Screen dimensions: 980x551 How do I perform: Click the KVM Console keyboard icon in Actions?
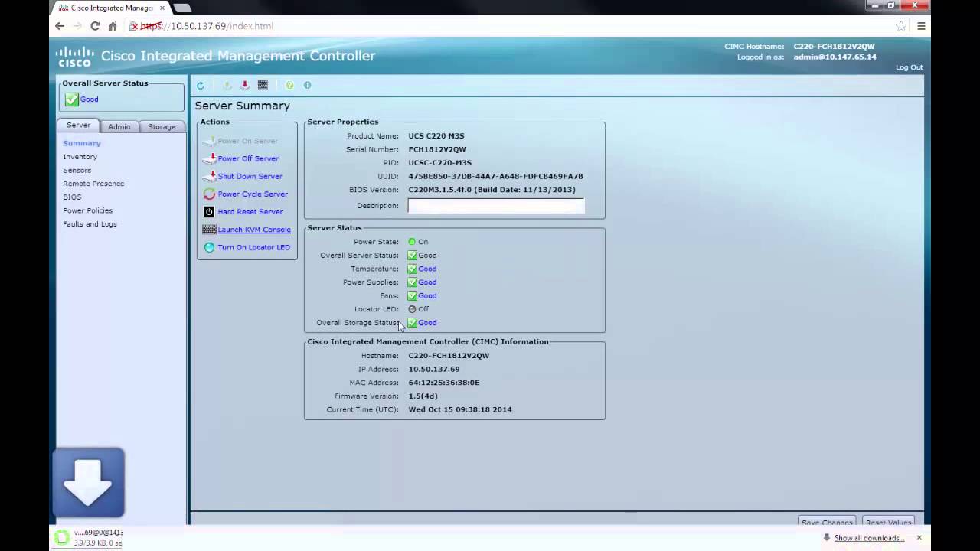209,230
